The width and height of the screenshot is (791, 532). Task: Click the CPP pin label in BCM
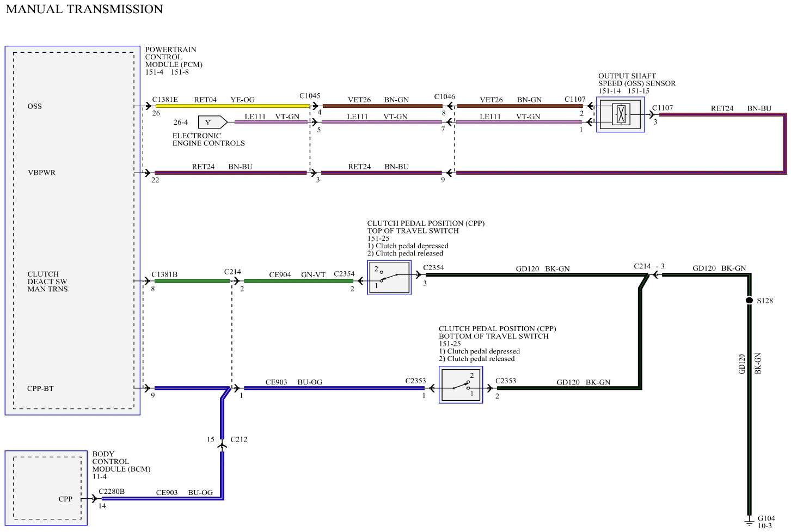[65, 499]
